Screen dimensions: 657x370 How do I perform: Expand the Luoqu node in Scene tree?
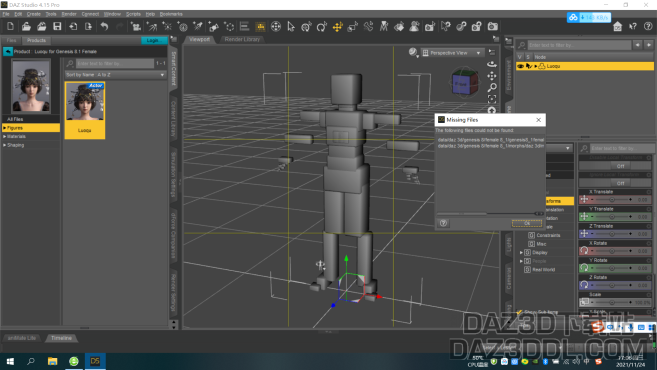[x=535, y=66]
